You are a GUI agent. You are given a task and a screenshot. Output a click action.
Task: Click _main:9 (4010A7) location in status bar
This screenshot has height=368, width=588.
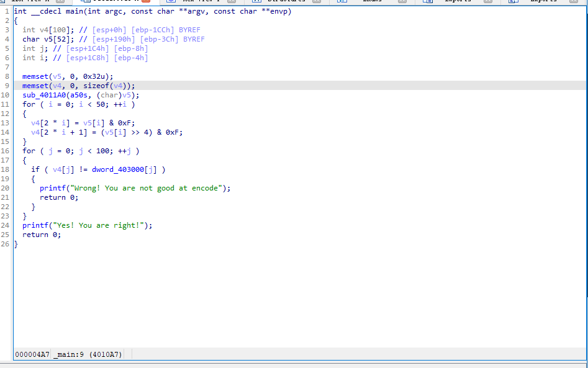click(x=88, y=354)
